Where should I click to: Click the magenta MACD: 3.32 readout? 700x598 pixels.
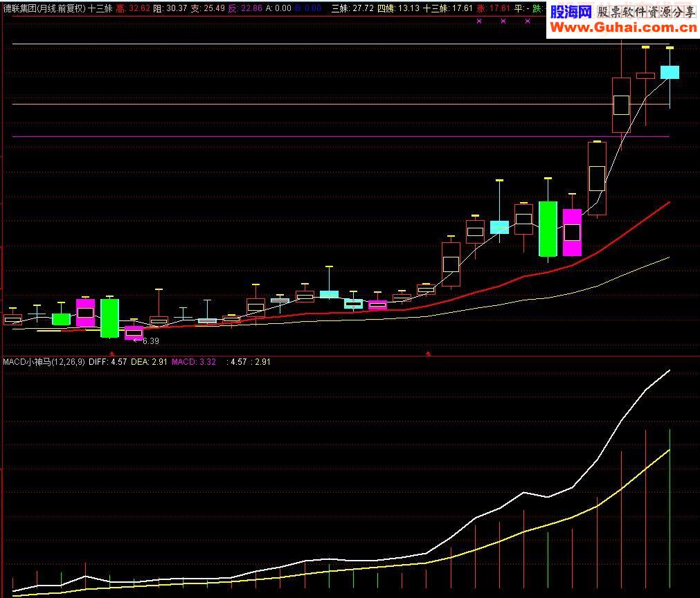pyautogui.click(x=194, y=362)
